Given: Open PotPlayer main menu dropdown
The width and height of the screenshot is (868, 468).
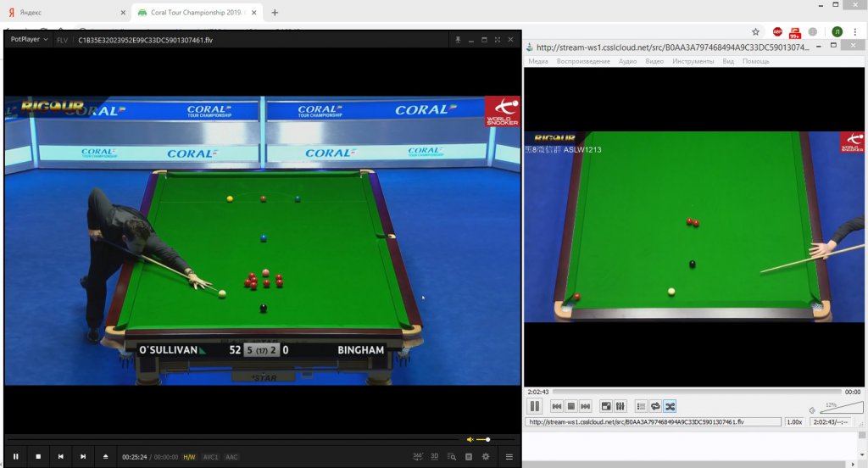Looking at the screenshot, I should point(30,39).
